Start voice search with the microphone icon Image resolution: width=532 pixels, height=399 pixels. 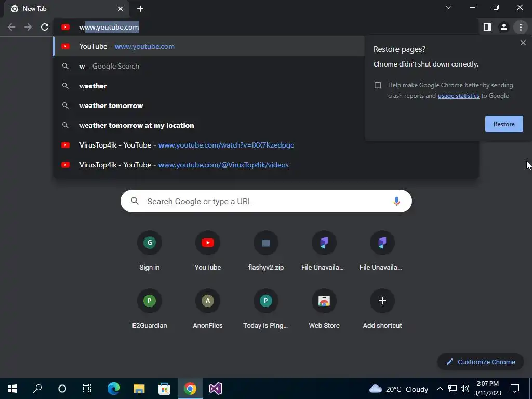(x=396, y=201)
